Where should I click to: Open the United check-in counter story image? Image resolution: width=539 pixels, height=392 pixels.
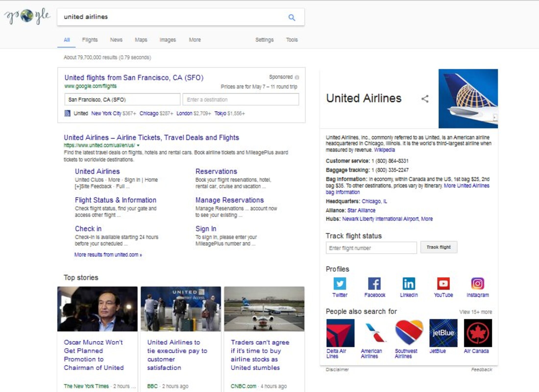coord(181,309)
